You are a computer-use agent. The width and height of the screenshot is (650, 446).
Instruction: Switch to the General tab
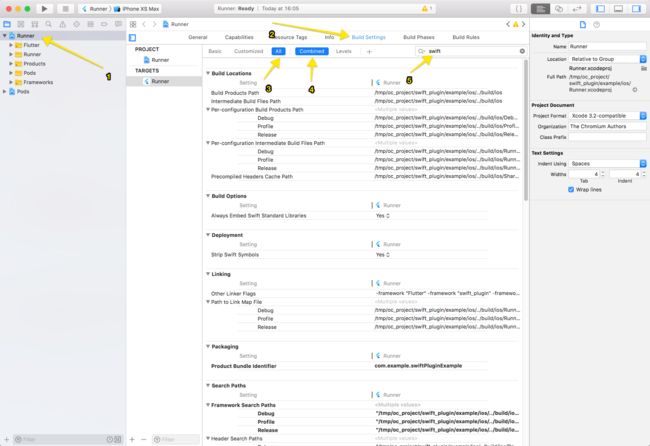tap(197, 37)
